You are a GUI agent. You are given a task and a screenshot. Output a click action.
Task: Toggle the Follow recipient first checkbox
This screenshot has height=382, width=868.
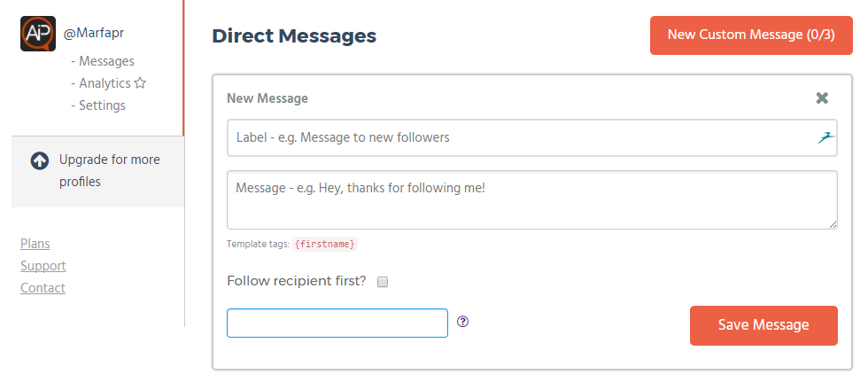tap(383, 282)
